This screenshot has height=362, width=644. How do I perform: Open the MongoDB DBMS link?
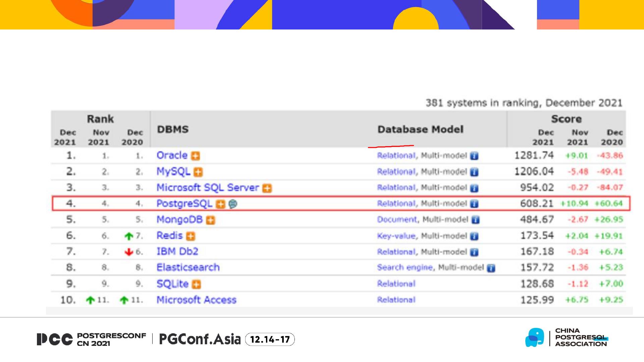point(180,220)
